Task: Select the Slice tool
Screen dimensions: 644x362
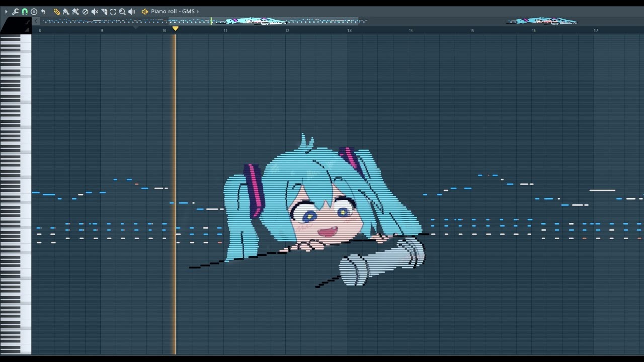Action: [x=104, y=12]
